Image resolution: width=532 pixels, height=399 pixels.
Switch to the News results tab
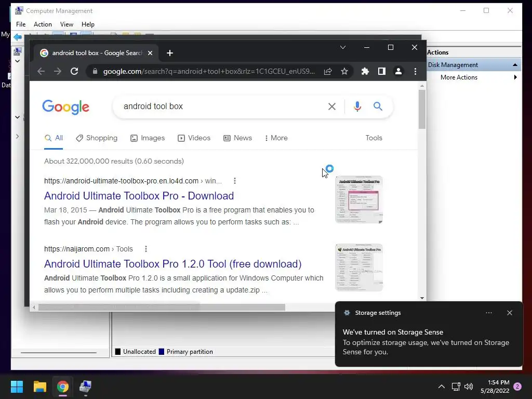(237, 138)
